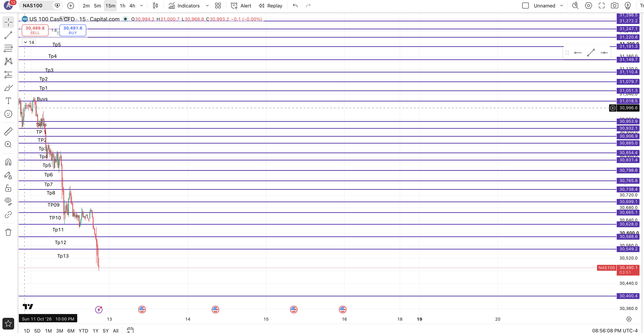Toggle the layout selection square
The width and height of the screenshot is (644, 333).
coord(525,6)
